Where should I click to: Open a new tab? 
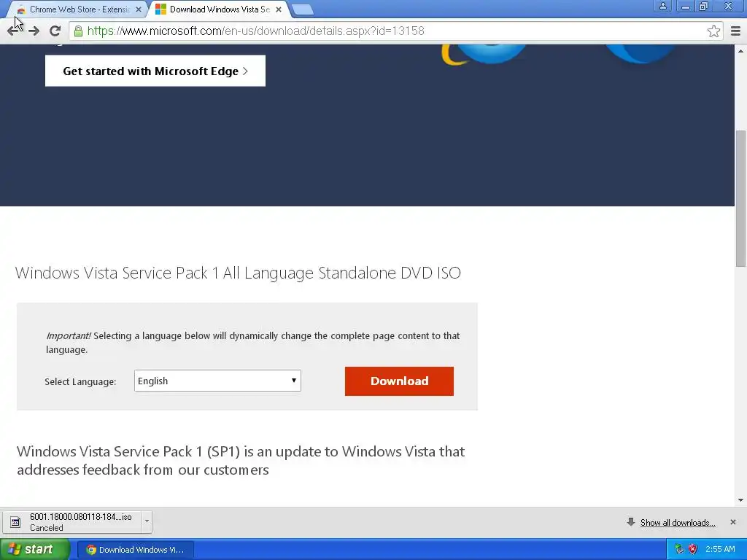[302, 9]
